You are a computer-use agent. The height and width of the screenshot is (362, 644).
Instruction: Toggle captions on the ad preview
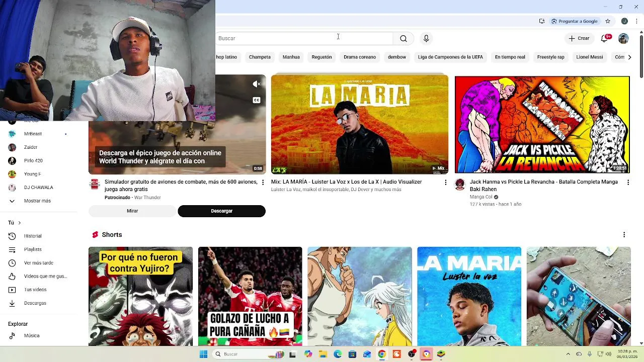(x=257, y=100)
